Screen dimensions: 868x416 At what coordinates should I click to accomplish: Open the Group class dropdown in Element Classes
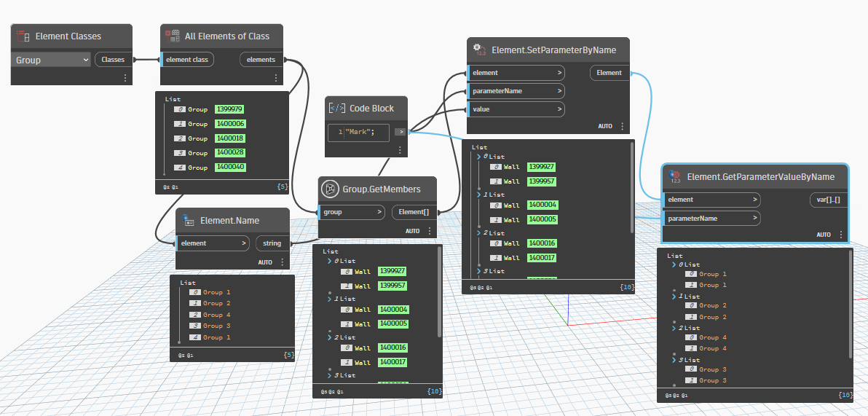click(51, 60)
